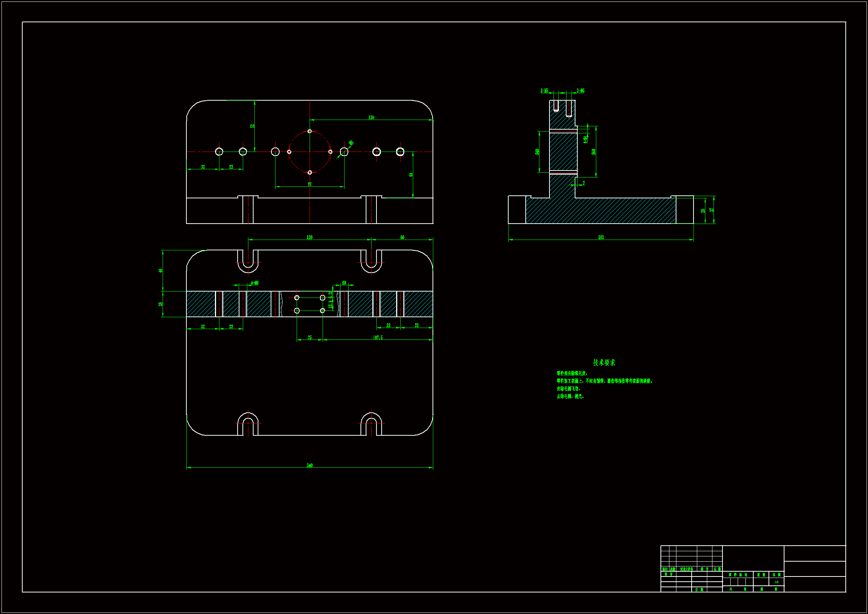The image size is (868, 614).
Task: Click the red dashed bolt circle center
Action: (x=310, y=152)
